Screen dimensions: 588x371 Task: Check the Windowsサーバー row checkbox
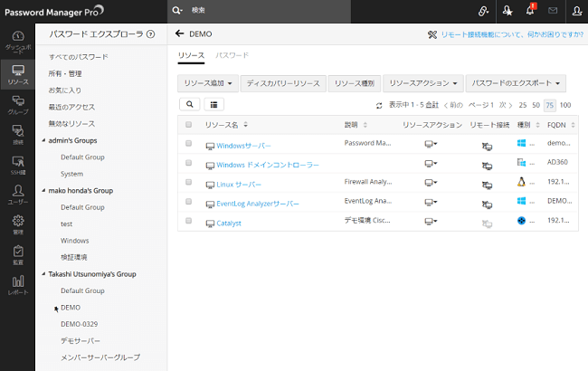coord(189,144)
